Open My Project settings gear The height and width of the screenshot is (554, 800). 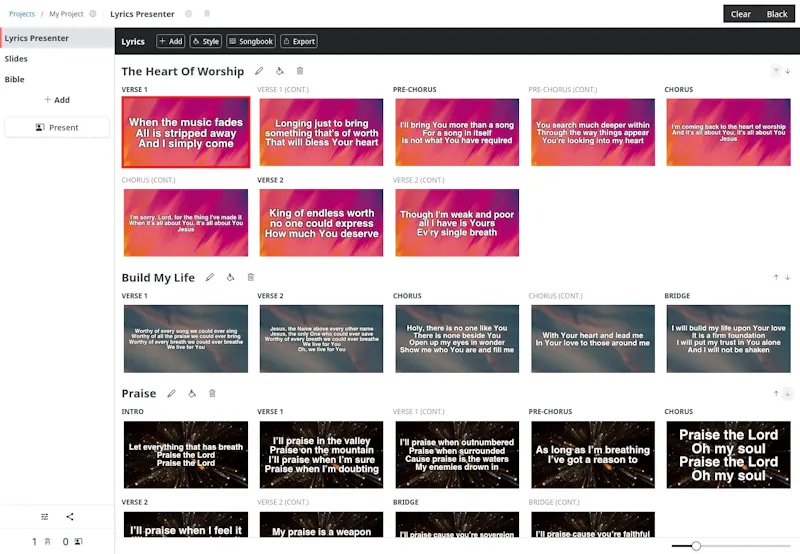(93, 14)
